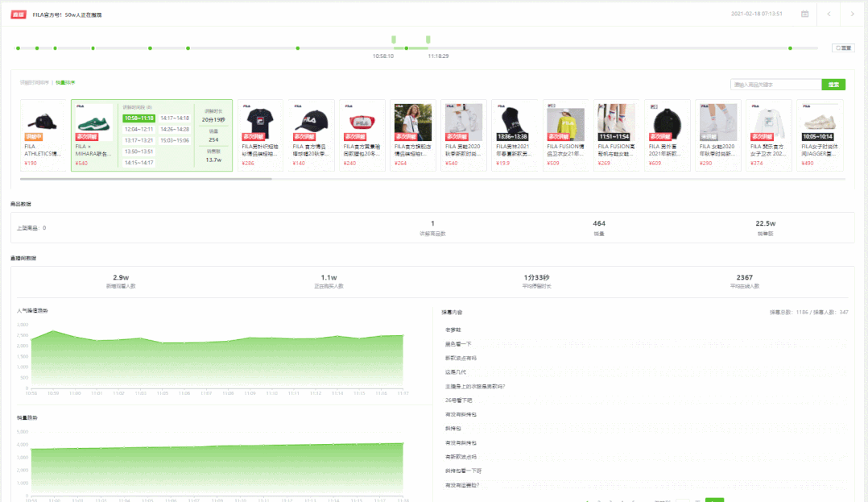The image size is (868, 502).
Task: Click the product carousel horizontal scrollbar
Action: pos(146,179)
